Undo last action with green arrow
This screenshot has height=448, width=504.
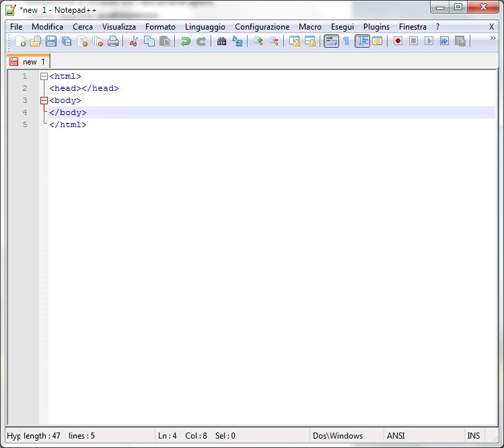[186, 41]
